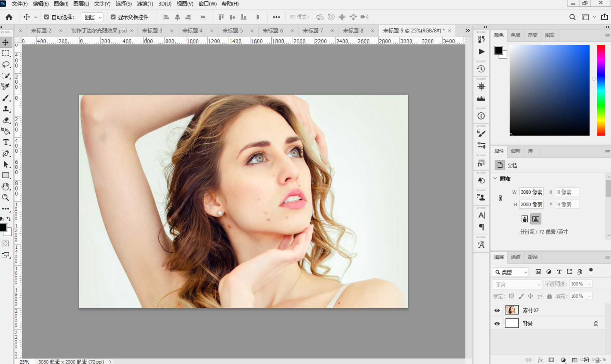Select the Clone Stamp tool

click(x=6, y=109)
